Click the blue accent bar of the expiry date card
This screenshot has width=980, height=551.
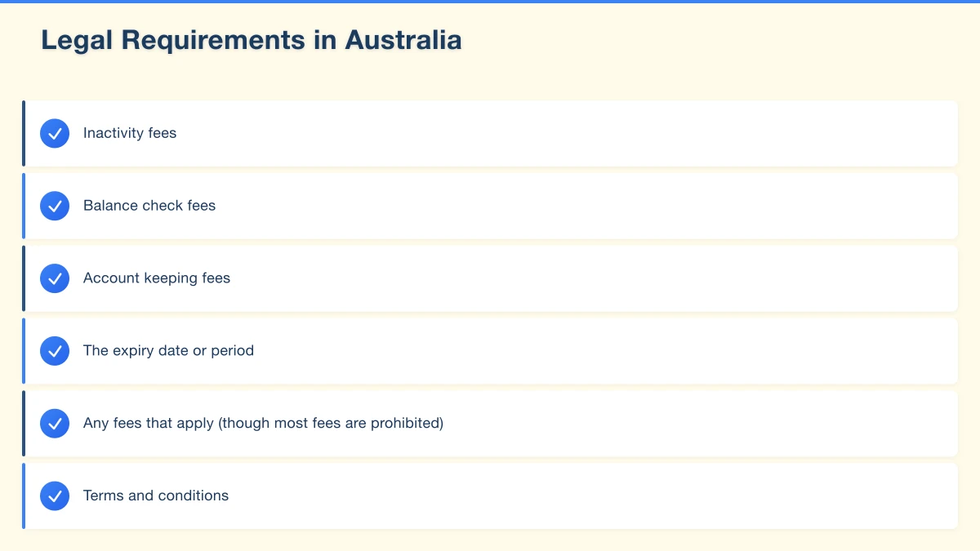(24, 351)
